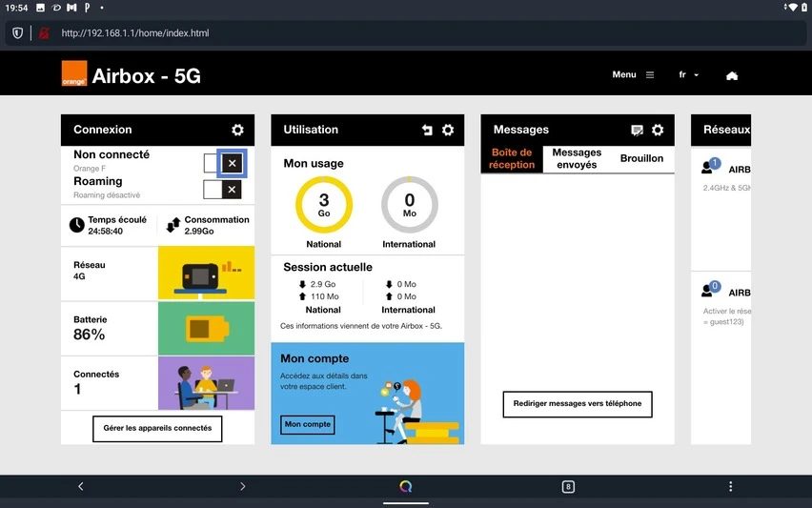Image resolution: width=812 pixels, height=508 pixels.
Task: Switch to Brouillon tab
Action: 641,158
